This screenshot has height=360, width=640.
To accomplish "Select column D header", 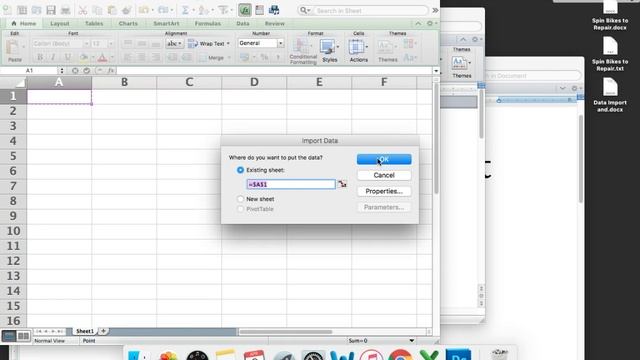I will 254,82.
